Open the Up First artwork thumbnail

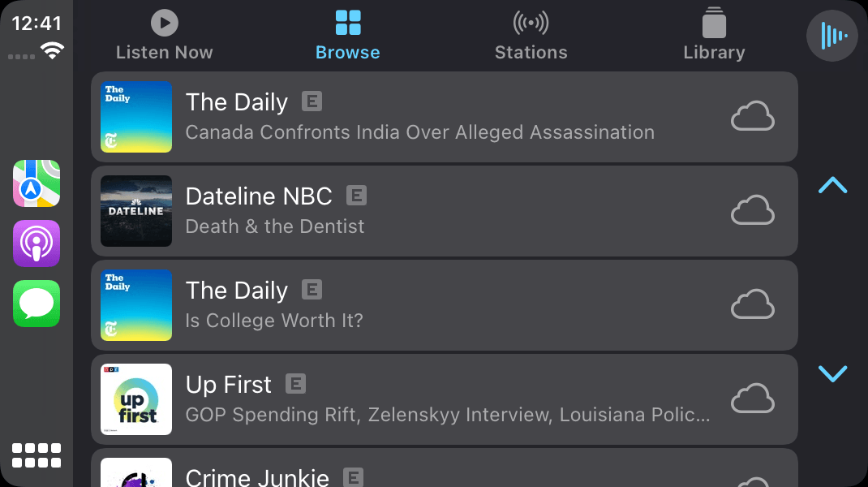coord(136,399)
